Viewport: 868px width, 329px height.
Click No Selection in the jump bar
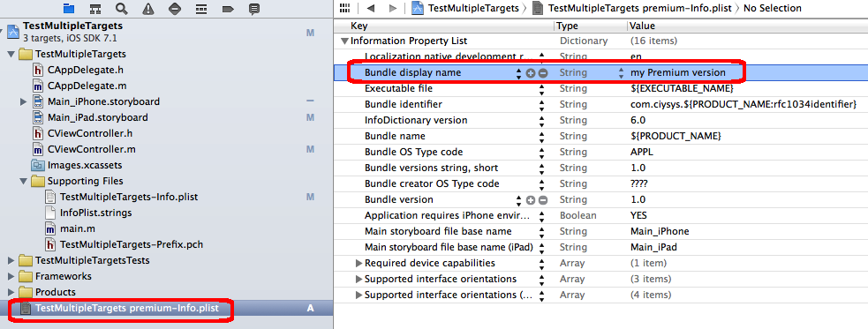pos(773,8)
